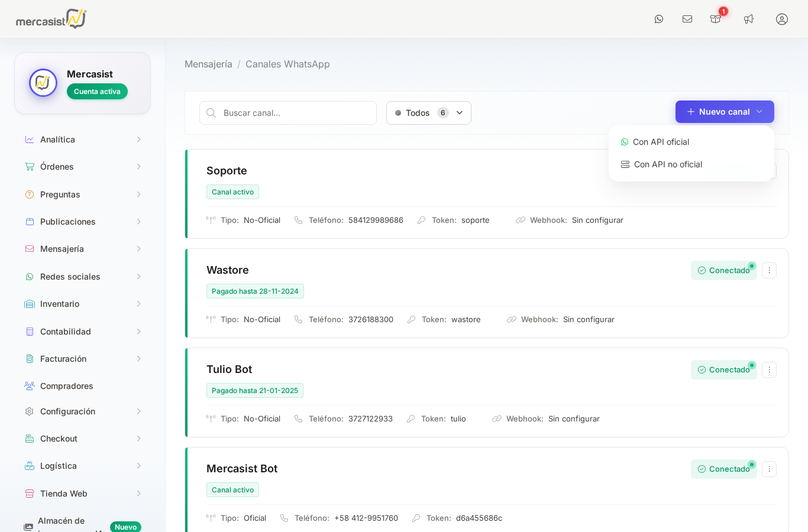The image size is (808, 532).
Task: Click Mensajería breadcrumb link
Action: 208,64
